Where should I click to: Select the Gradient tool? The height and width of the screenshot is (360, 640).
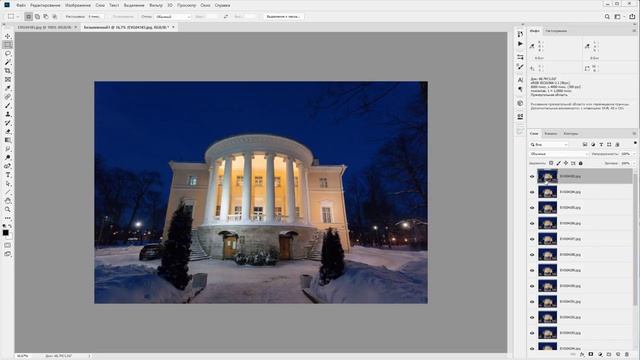click(8, 140)
